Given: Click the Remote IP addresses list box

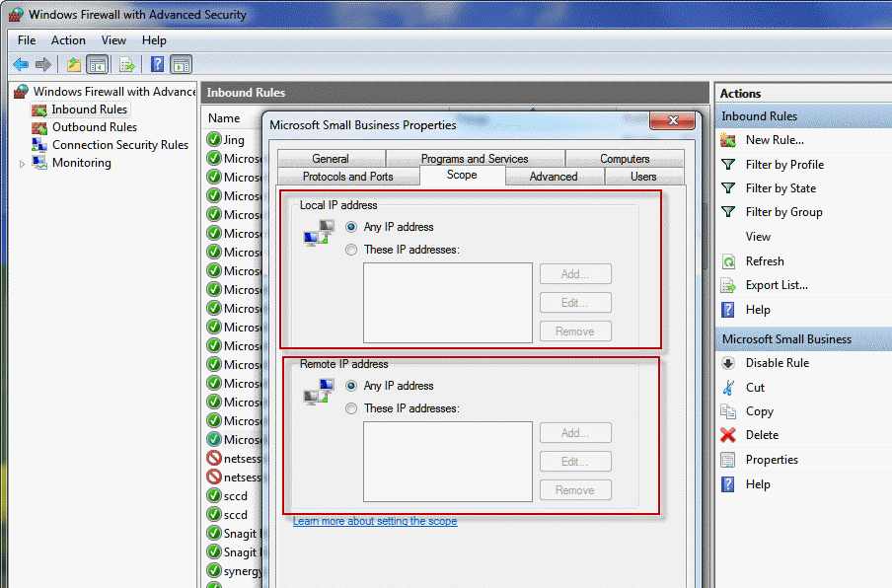Looking at the screenshot, I should click(x=448, y=462).
